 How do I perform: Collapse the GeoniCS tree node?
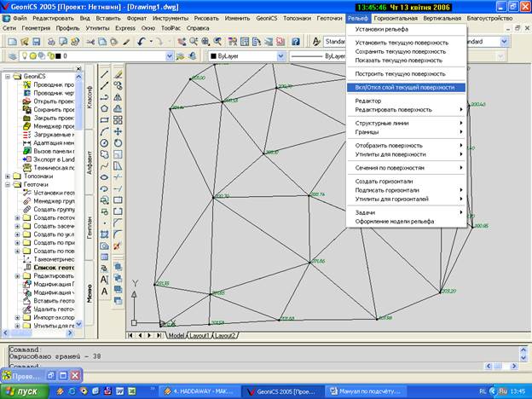tap(8, 77)
